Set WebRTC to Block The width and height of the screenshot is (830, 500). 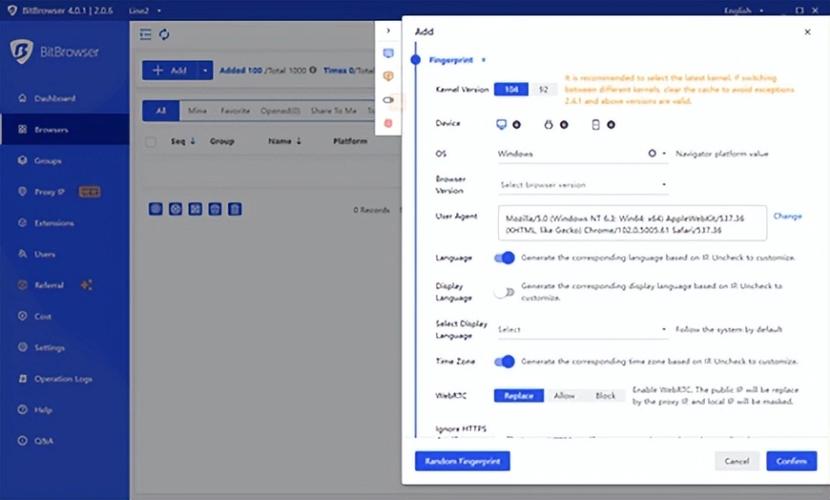tap(606, 396)
